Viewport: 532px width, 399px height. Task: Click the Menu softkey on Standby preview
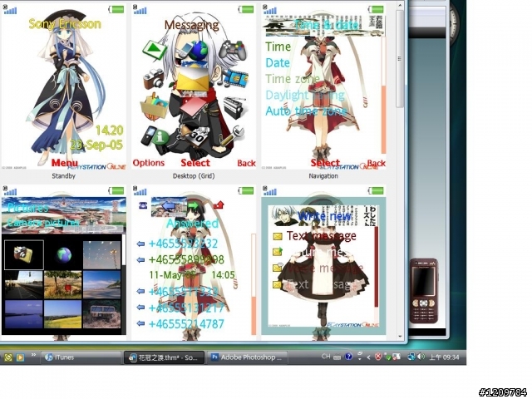pyautogui.click(x=65, y=163)
